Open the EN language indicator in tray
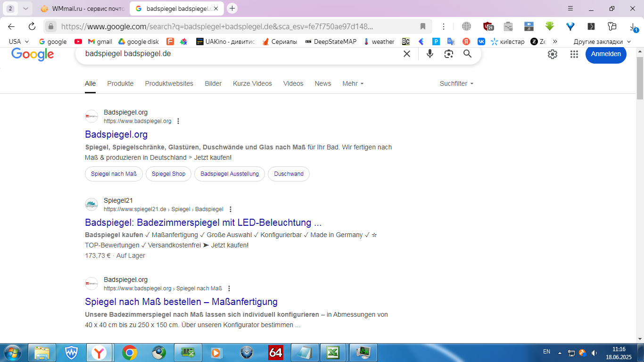This screenshot has height=362, width=644. click(x=546, y=352)
